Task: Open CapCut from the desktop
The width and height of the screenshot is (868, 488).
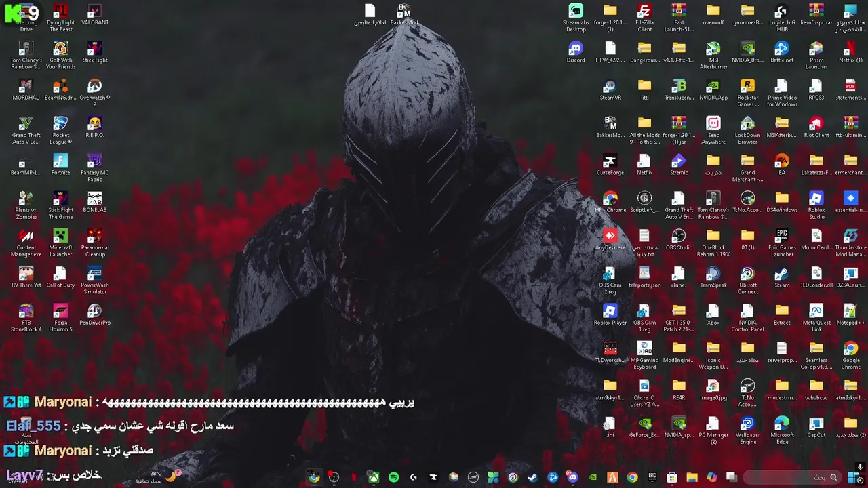Action: tap(816, 428)
